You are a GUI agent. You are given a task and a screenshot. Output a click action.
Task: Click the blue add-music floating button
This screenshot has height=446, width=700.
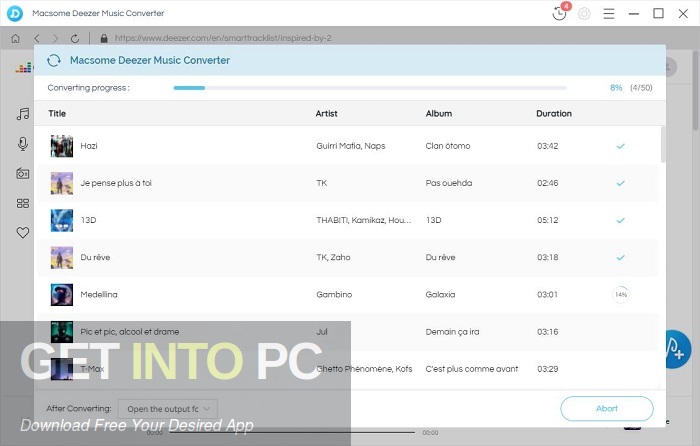[677, 349]
